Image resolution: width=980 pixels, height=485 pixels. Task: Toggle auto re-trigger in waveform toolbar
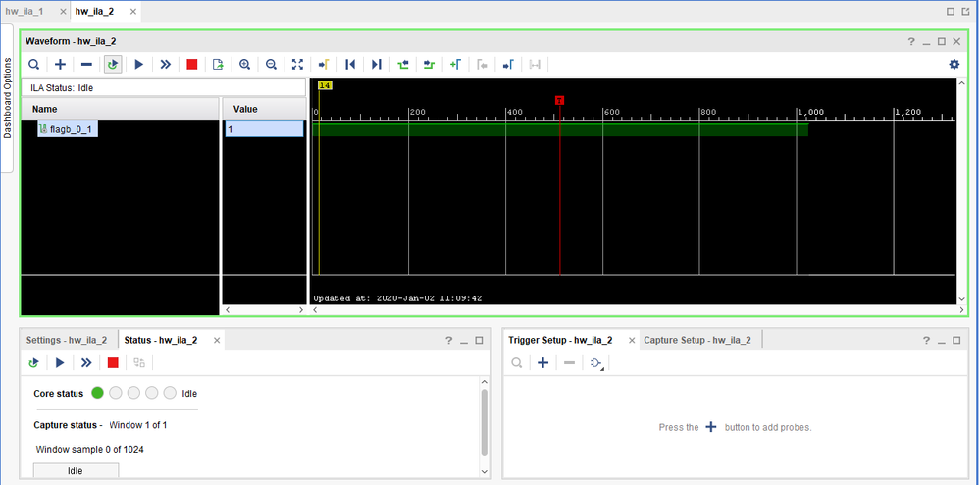pos(113,64)
